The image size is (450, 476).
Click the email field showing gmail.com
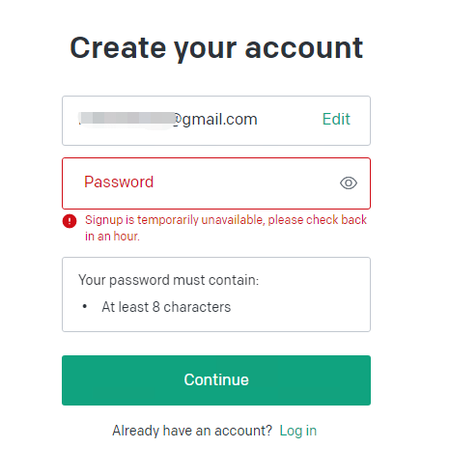216,121
